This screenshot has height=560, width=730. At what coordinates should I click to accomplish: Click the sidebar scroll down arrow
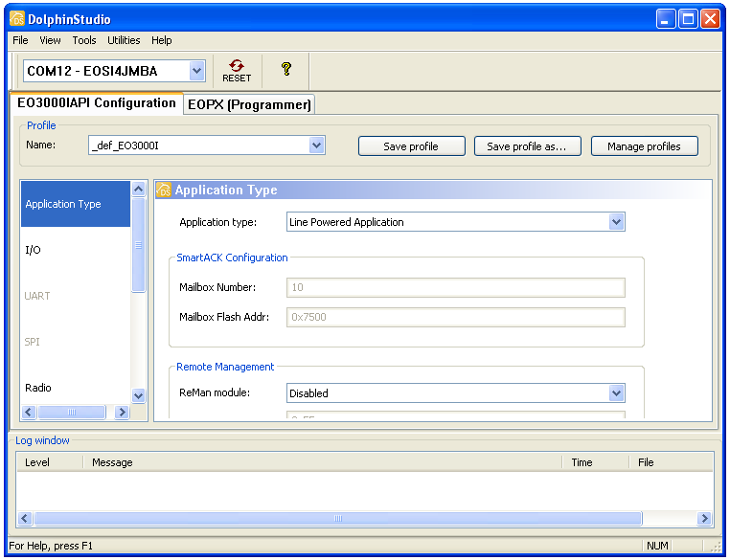pos(138,395)
